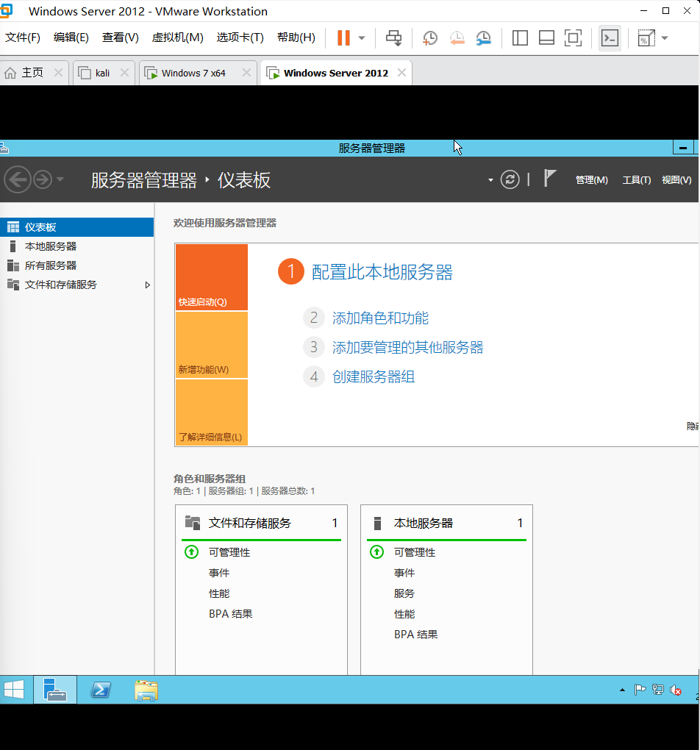Close the kali tab
Screen dimensions: 700x750
pos(124,73)
